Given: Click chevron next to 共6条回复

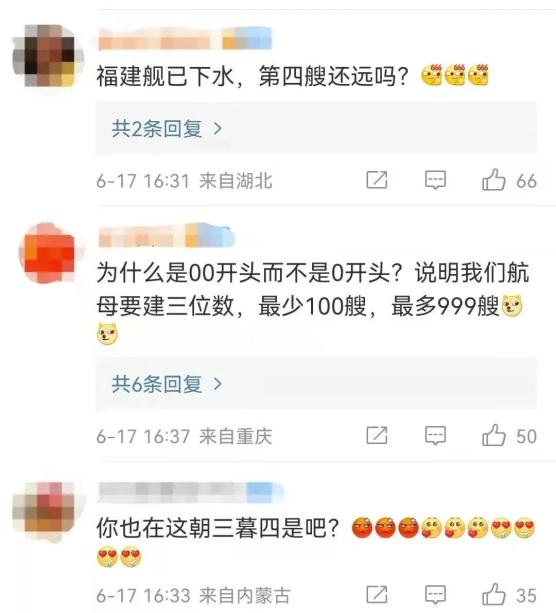Looking at the screenshot, I should click(218, 384).
